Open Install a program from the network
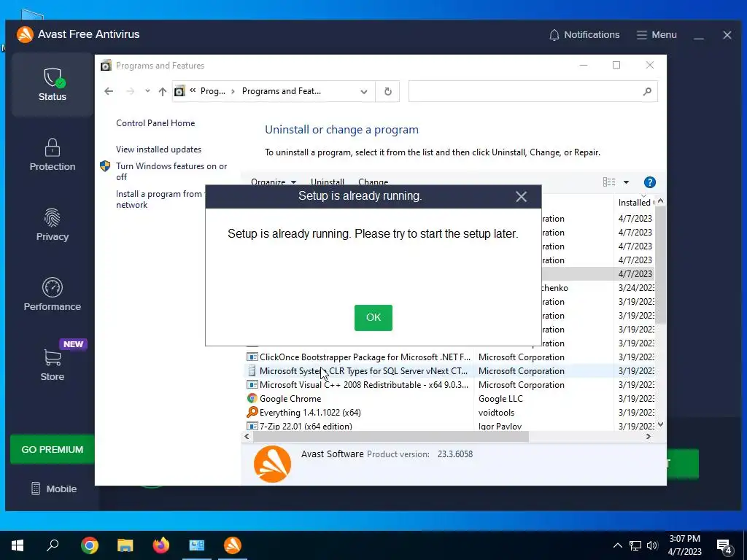The image size is (747, 560). coord(160,199)
